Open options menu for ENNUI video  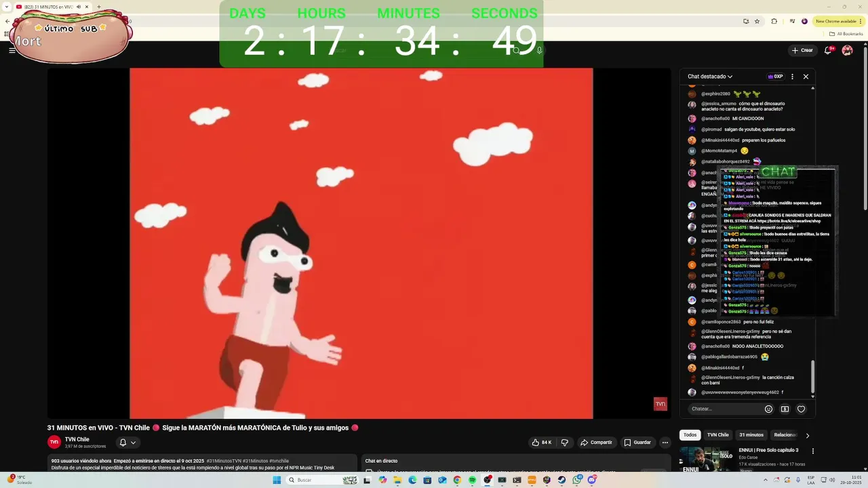(x=812, y=451)
